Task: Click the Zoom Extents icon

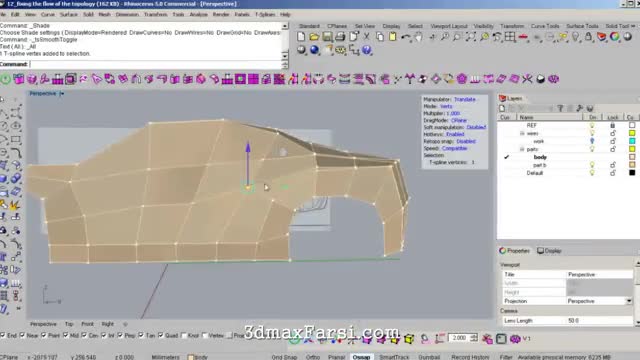Action: [471, 37]
